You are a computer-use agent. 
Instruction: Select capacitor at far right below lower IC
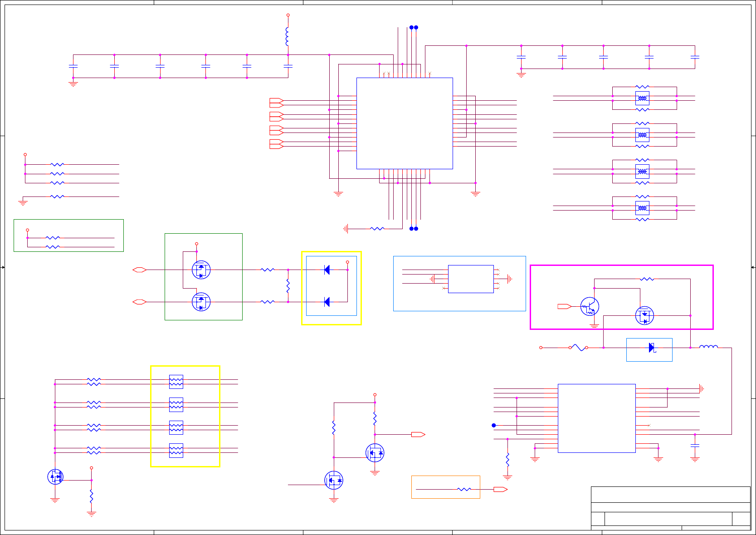(x=695, y=446)
